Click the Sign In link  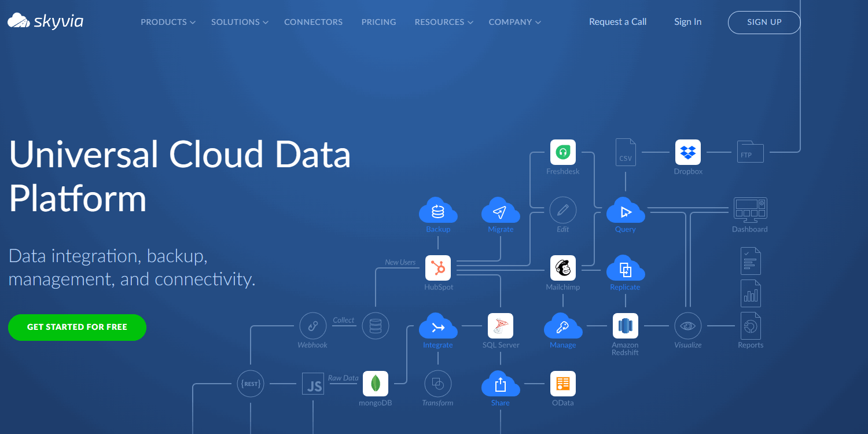coord(687,22)
